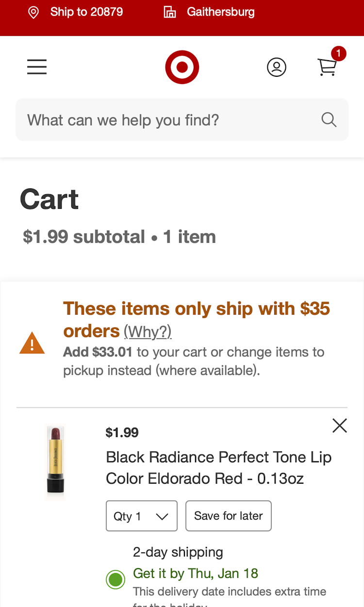Click Get it by Thu, Jan 18
364x607 pixels.
pos(195,573)
